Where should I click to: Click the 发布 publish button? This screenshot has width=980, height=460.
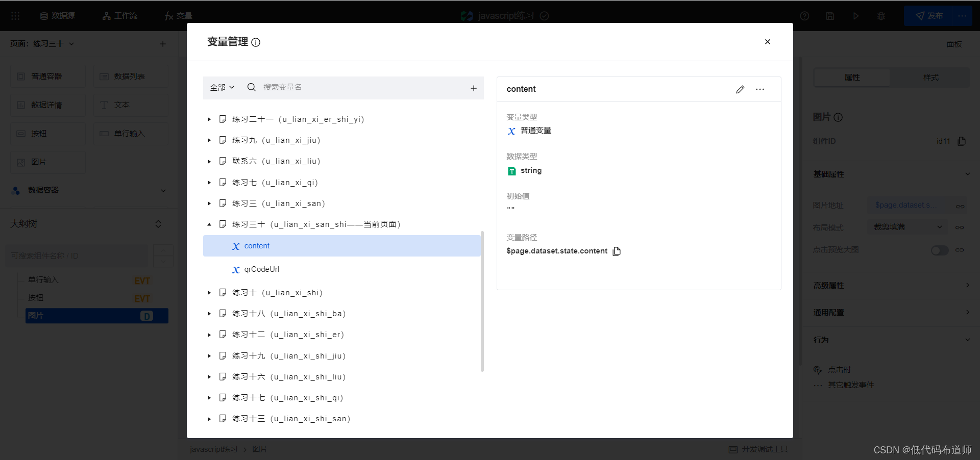tap(929, 16)
